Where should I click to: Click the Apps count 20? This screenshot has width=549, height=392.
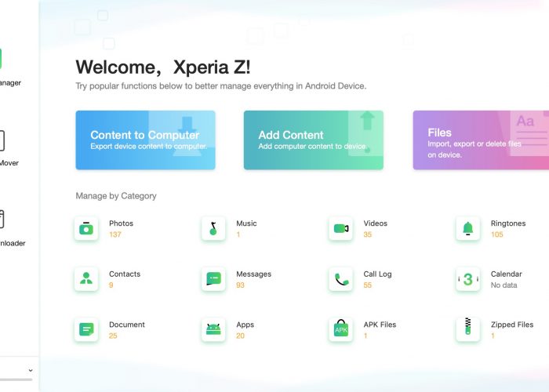pyautogui.click(x=240, y=336)
